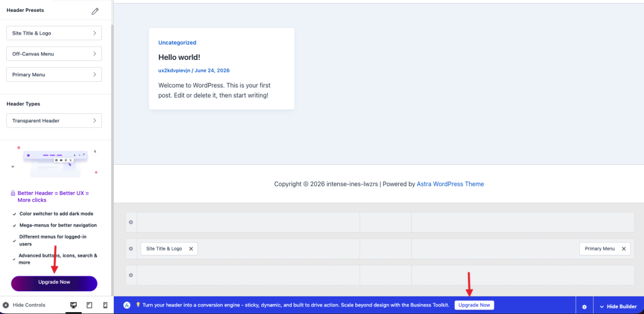This screenshot has height=314, width=644.
Task: Click white Upgrade Now button in blue bar
Action: coord(474,305)
